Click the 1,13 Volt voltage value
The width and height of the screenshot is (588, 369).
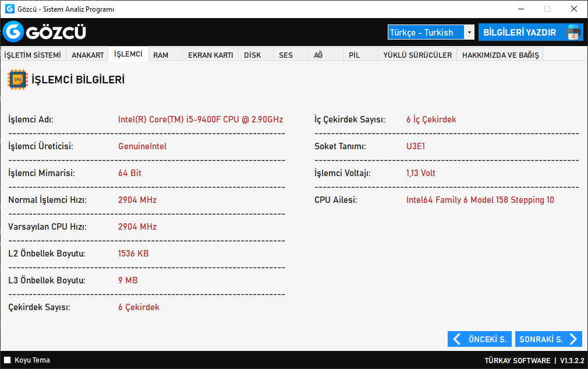point(421,173)
